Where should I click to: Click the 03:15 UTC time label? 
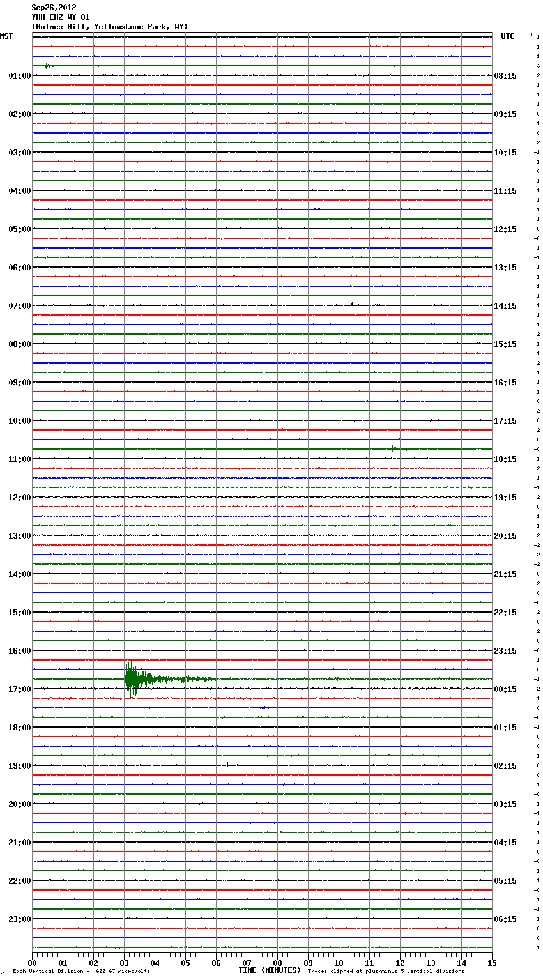click(x=505, y=804)
